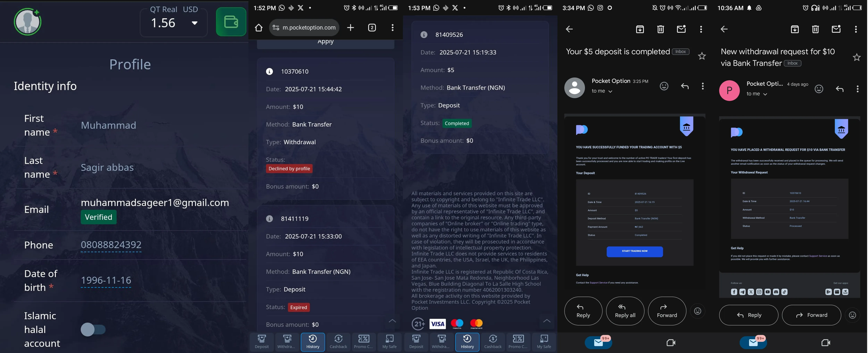The width and height of the screenshot is (868, 353).
Task: Mark the deposit completed email as unread
Action: (681, 29)
